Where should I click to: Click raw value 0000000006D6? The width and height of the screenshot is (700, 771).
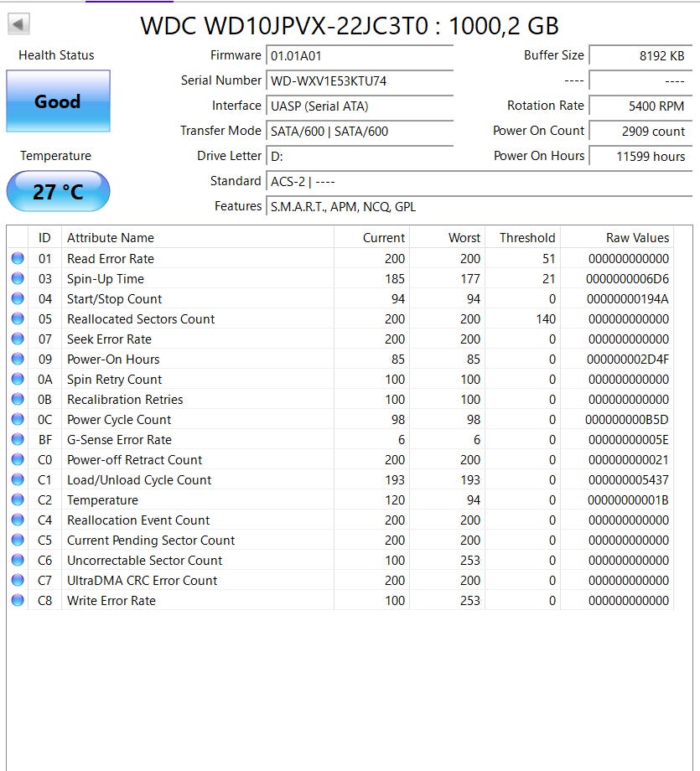coord(628,279)
